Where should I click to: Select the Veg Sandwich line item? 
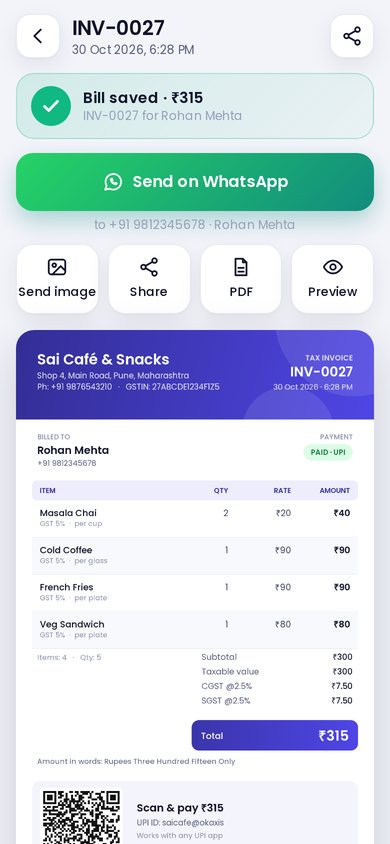point(195,629)
